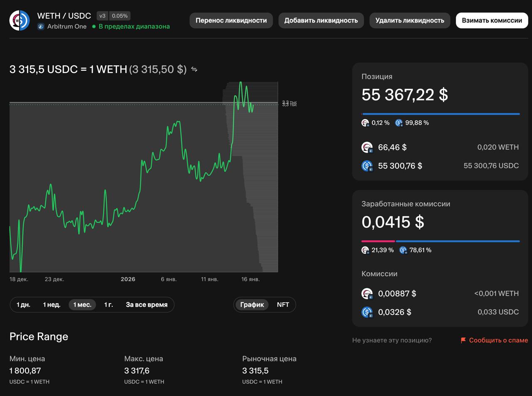Click the WETH fee icon beside 0,00887 $
This screenshot has width=532, height=396.
click(x=367, y=294)
